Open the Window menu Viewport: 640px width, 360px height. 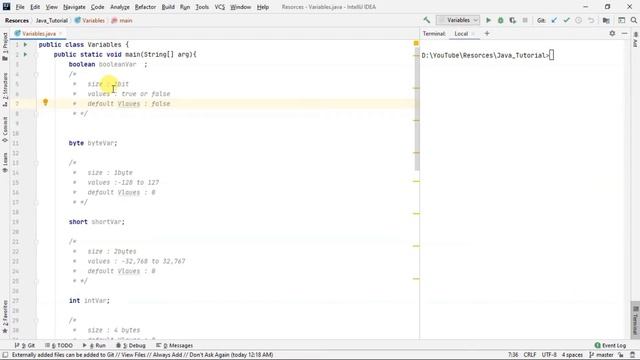(x=240, y=7)
